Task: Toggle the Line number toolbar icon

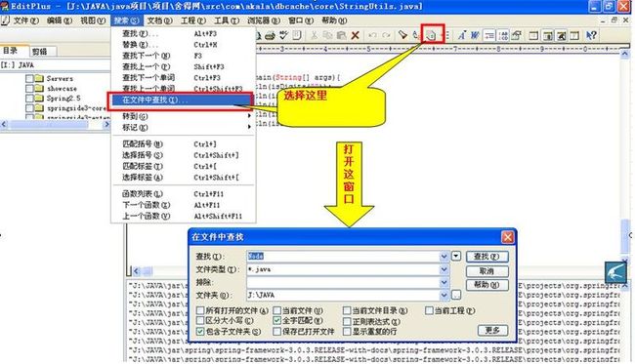Action: tap(503, 35)
